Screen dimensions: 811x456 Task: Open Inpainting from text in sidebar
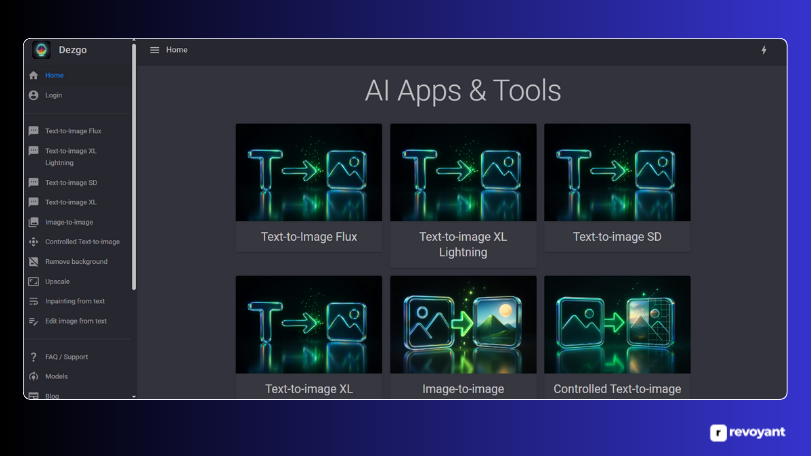tap(74, 301)
